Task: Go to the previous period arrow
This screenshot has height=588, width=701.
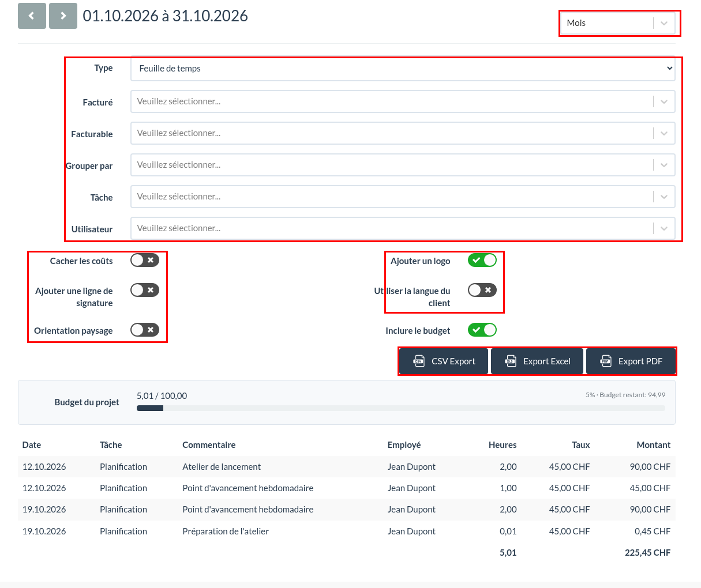Action: (32, 16)
